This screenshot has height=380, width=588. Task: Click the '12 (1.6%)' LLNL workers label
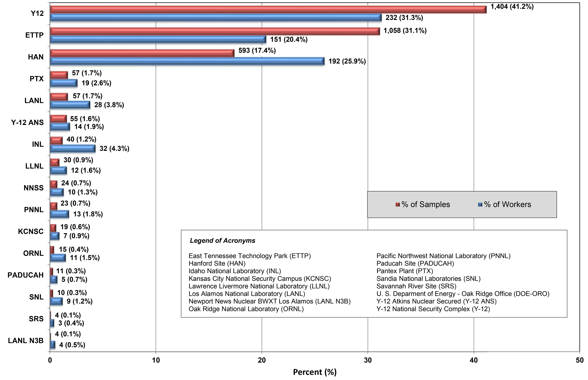click(x=86, y=171)
